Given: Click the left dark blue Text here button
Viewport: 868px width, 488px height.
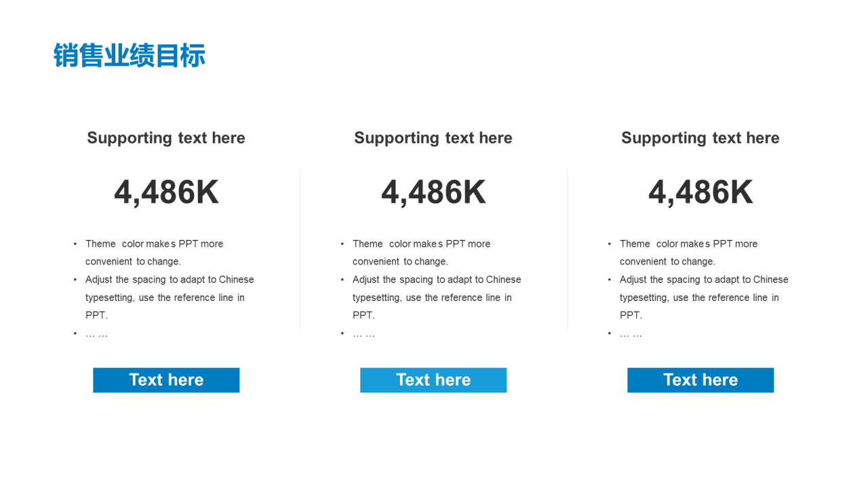Looking at the screenshot, I should point(166,380).
